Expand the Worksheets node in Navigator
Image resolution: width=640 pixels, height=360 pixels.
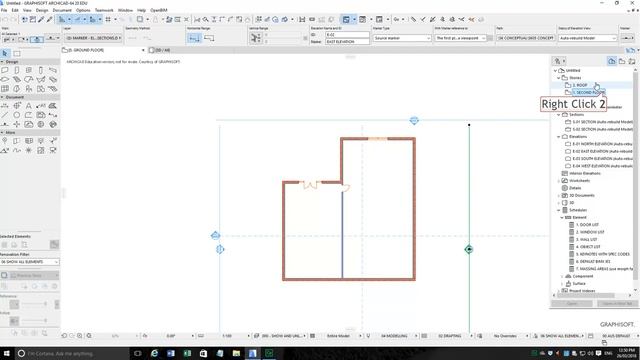pyautogui.click(x=559, y=181)
